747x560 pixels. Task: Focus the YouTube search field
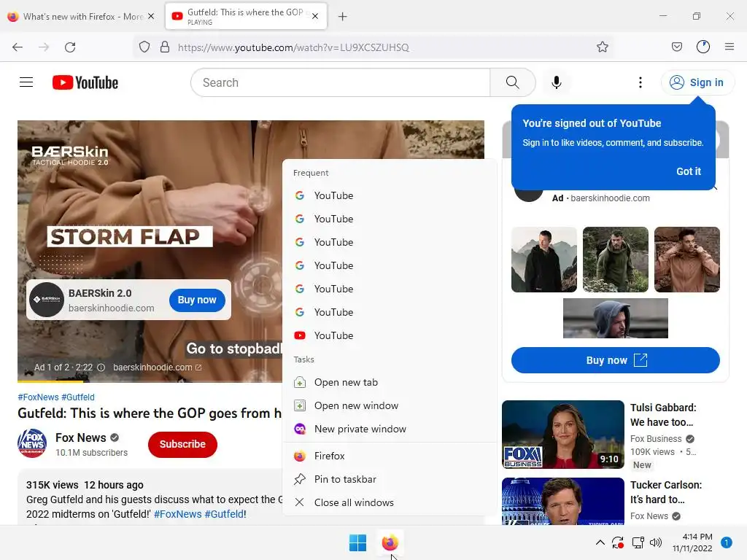tap(340, 82)
